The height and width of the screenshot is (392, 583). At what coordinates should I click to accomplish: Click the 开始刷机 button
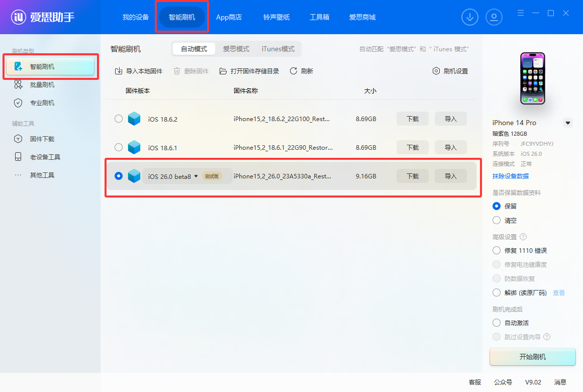point(532,357)
